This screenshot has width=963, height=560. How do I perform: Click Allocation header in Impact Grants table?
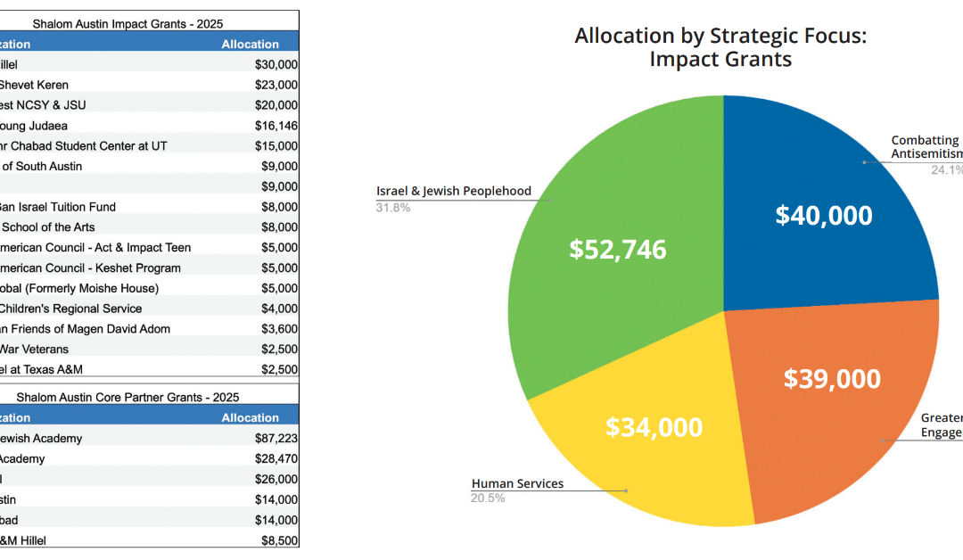(250, 45)
